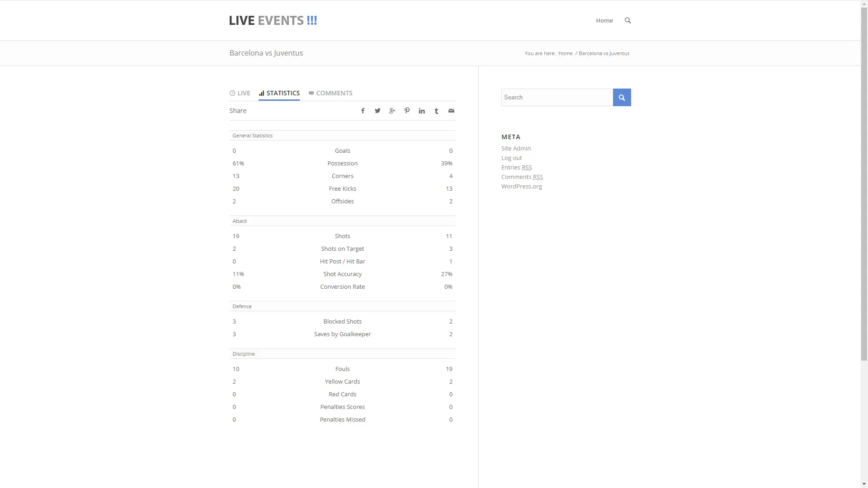Click the 39% possession value
This screenshot has height=488, width=868.
pos(447,163)
